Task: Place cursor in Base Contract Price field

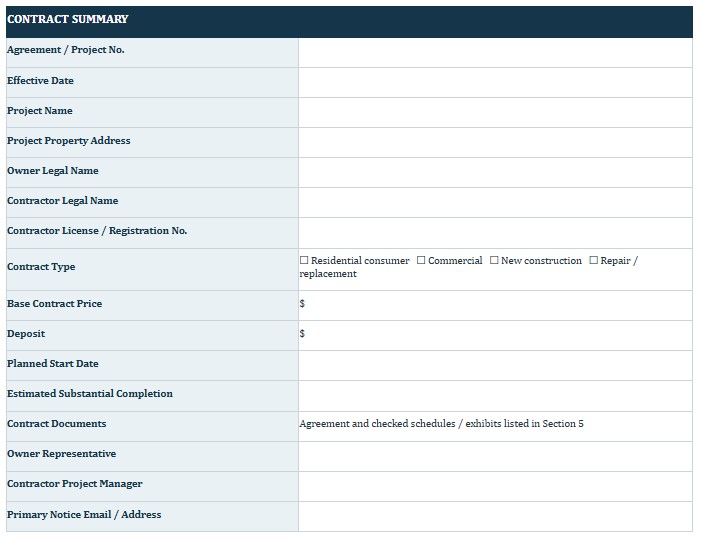Action: tap(495, 306)
